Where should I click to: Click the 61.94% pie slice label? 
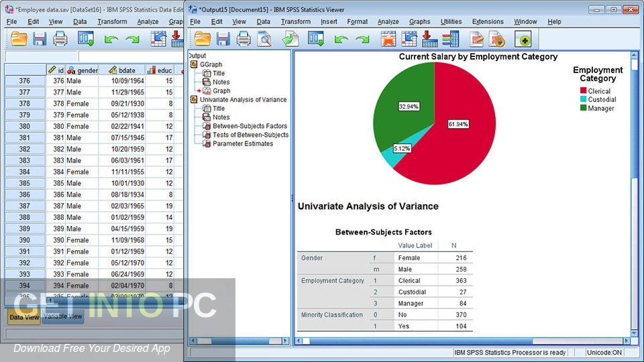pos(458,124)
